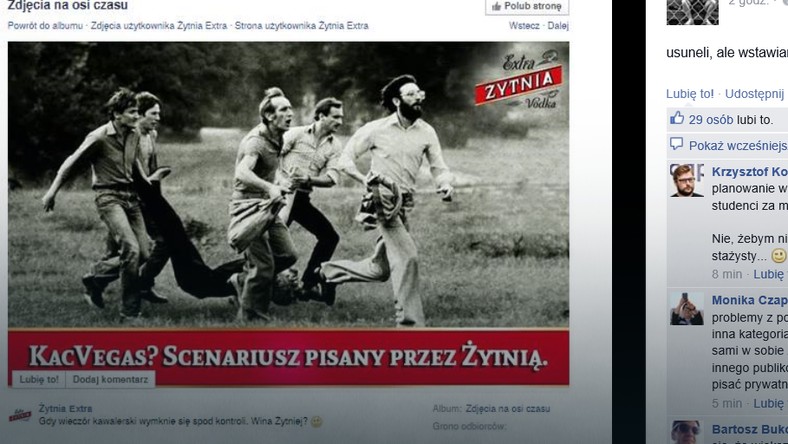Open the Zdjęcia na osi czasu album link

508,409
